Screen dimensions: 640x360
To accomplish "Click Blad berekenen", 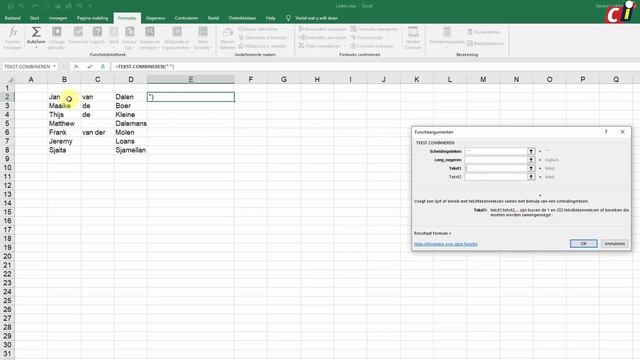I will click(485, 43).
